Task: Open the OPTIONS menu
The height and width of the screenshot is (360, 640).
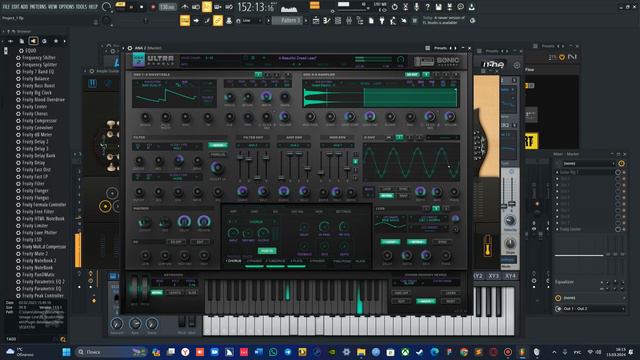Action: (67, 7)
